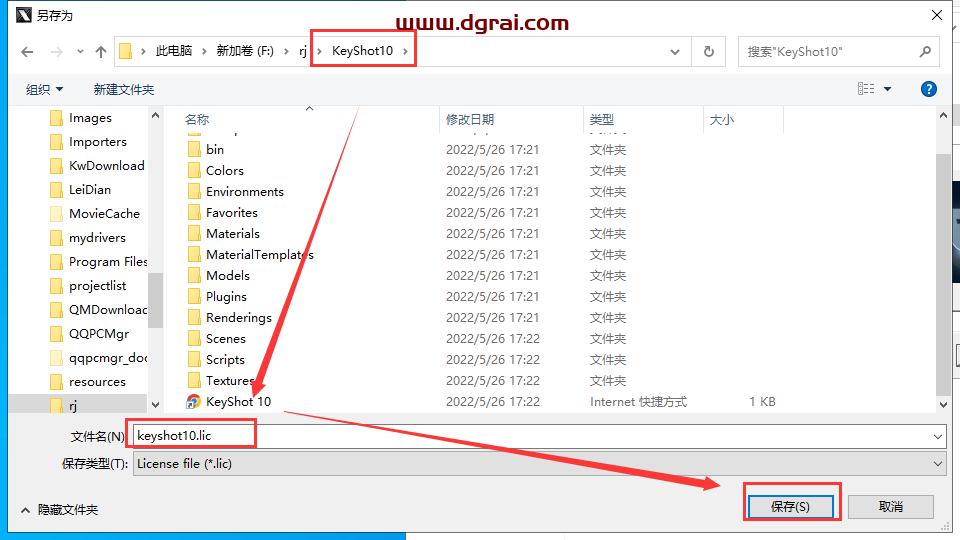Open the Plugins folder
Viewport: 960px width, 540px height.
click(226, 297)
